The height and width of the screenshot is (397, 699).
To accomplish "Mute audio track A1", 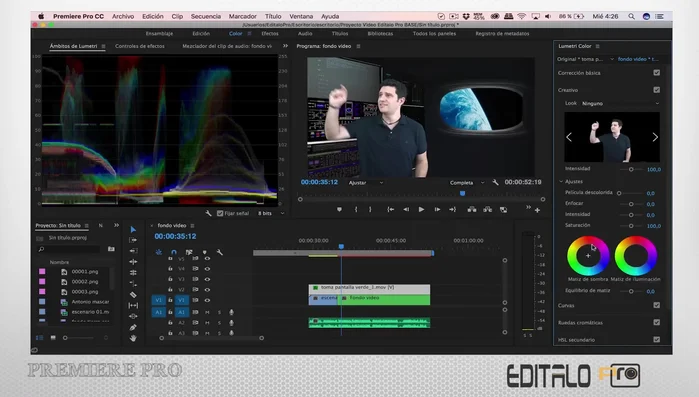I will [x=207, y=312].
